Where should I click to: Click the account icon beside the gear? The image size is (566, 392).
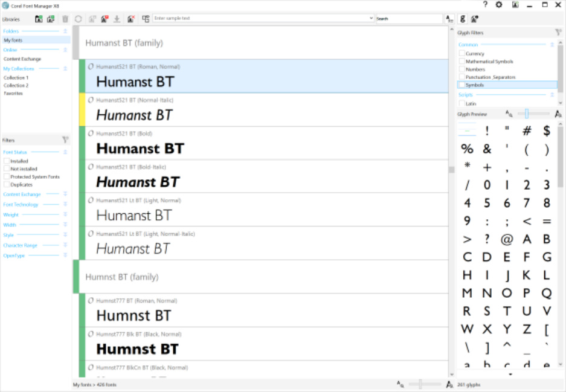pyautogui.click(x=515, y=5)
